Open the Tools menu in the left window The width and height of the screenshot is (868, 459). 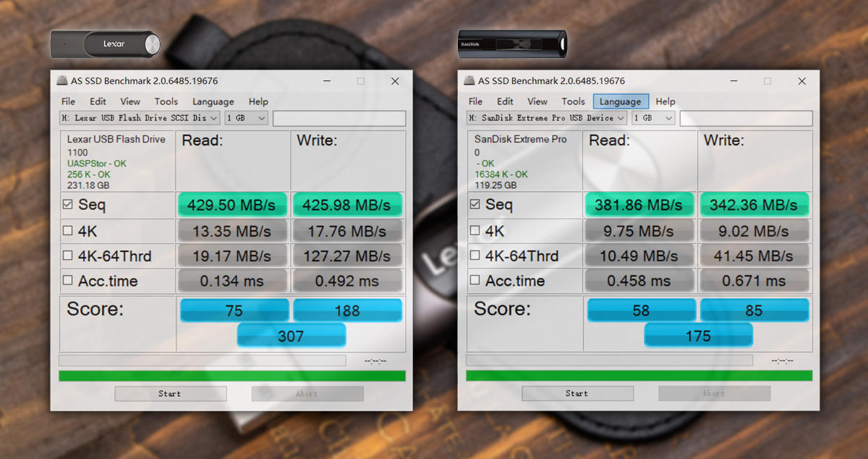pos(166,101)
